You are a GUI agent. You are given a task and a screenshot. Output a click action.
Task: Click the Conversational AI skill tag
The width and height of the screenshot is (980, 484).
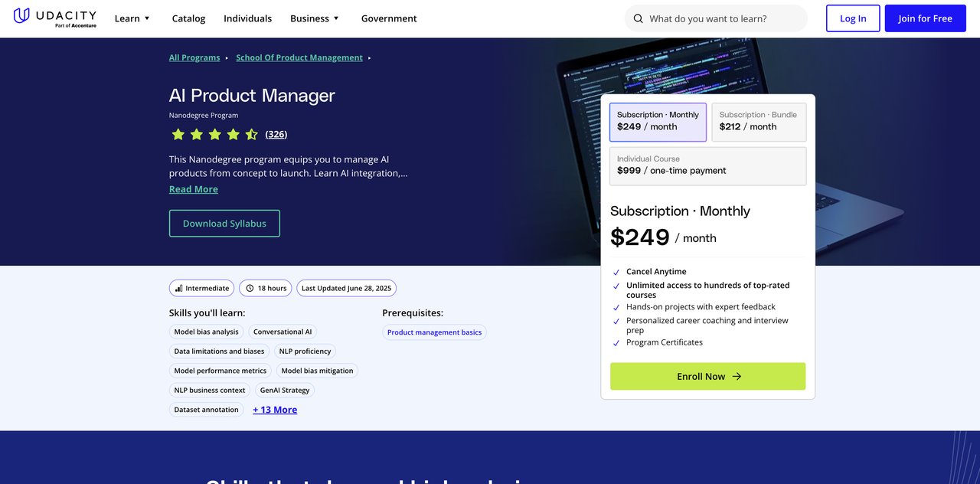tap(283, 332)
